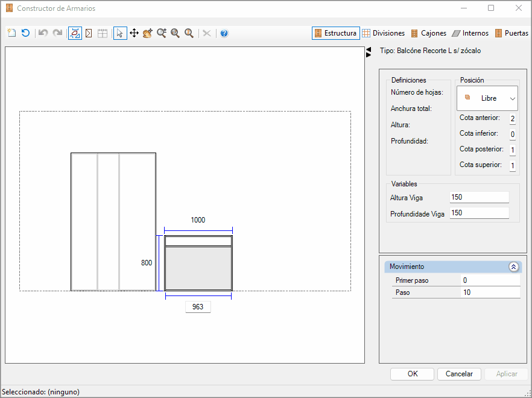Open help with the question mark icon

[x=224, y=33]
